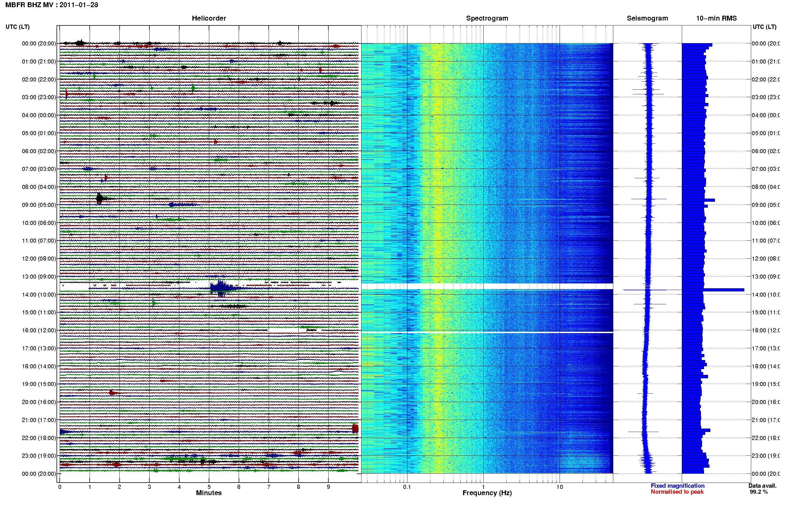Viewport: 812px width, 508px height.
Task: Click the red event burst near 21:30
Action: pos(355,428)
